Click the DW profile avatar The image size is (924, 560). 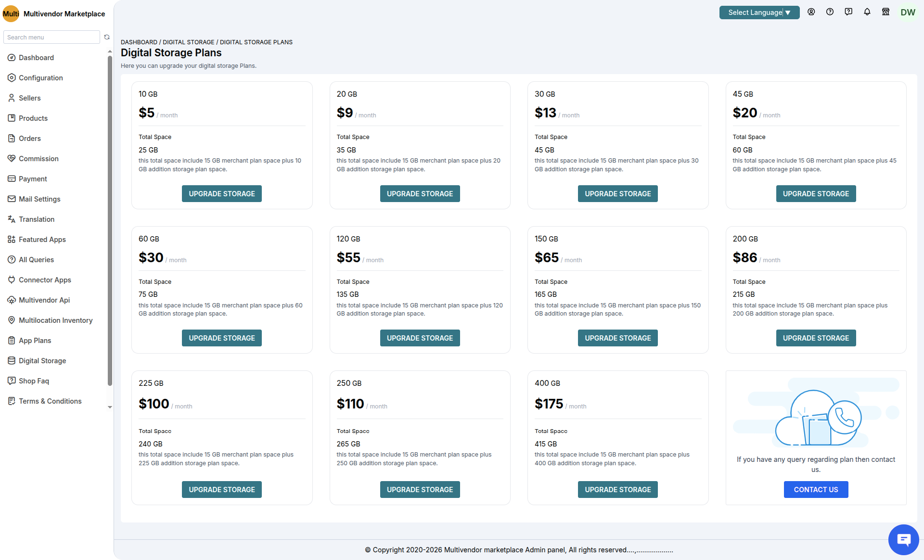pyautogui.click(x=908, y=13)
